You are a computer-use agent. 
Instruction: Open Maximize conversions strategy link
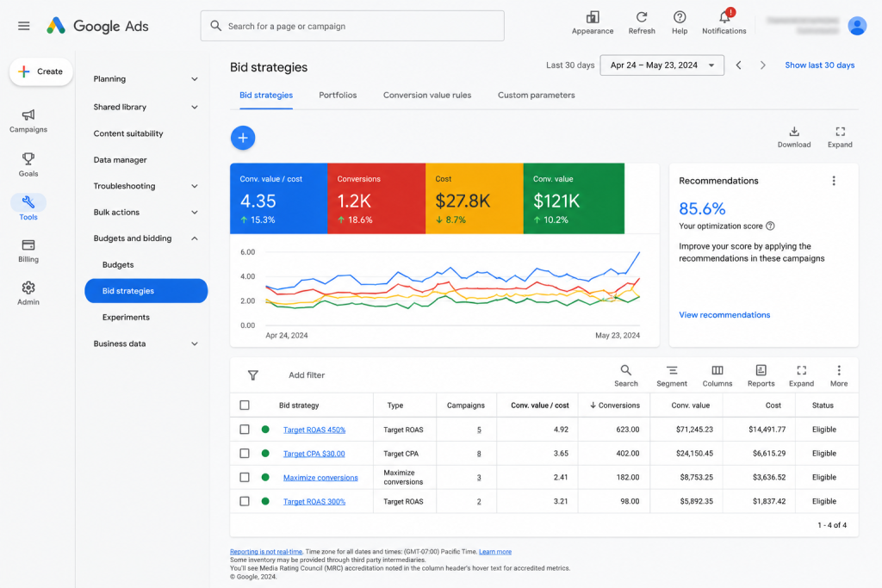coord(320,477)
